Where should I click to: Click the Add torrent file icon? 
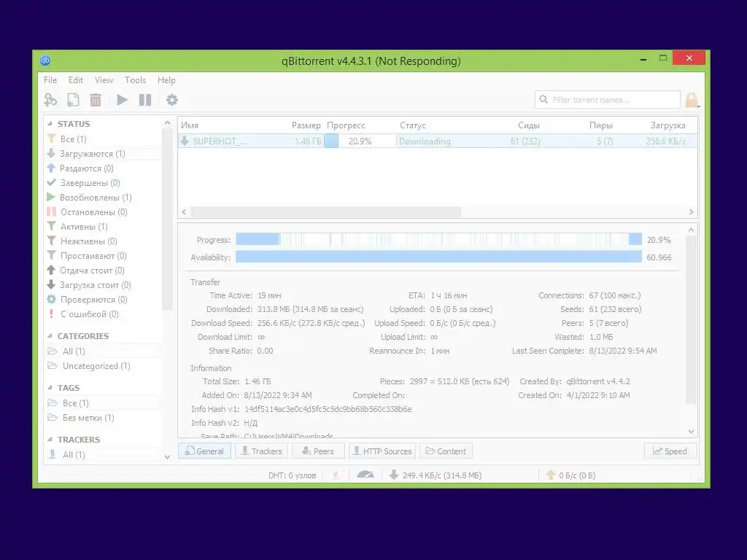[x=73, y=100]
